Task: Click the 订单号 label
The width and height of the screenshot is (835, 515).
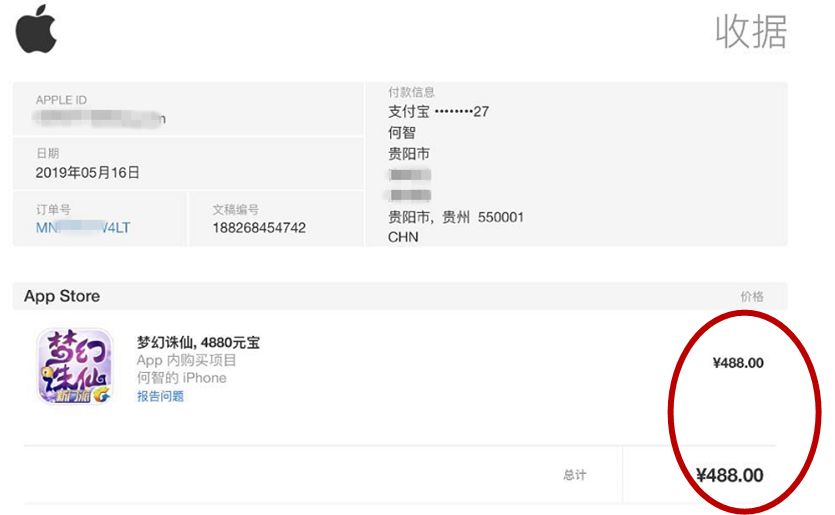Action: 53,210
